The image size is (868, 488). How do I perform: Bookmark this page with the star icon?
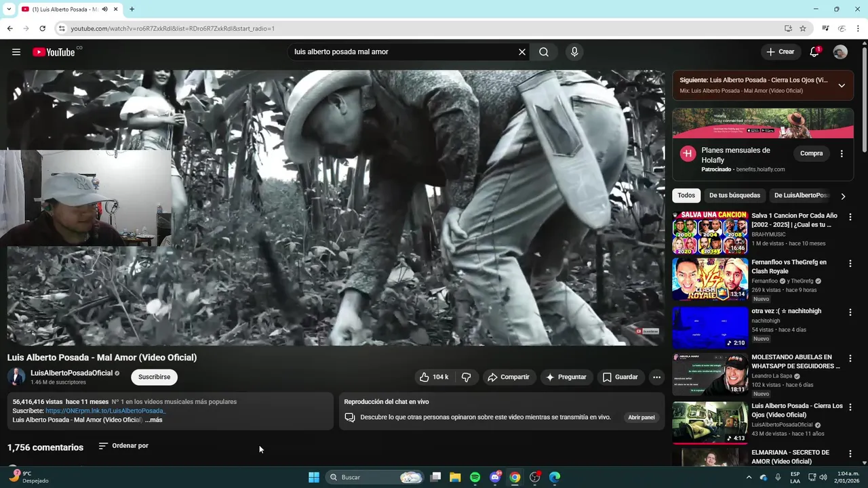pyautogui.click(x=803, y=28)
